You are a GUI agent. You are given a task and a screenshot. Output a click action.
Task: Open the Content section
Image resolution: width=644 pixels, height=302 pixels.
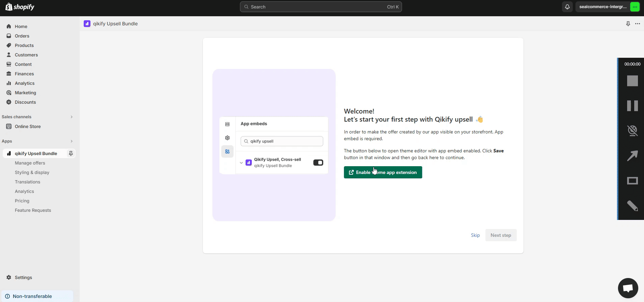23,64
